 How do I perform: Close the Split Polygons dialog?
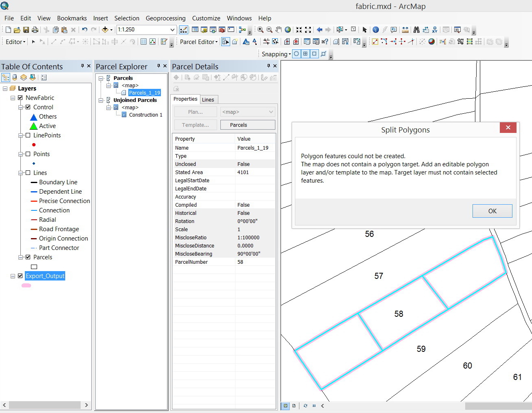tap(508, 128)
